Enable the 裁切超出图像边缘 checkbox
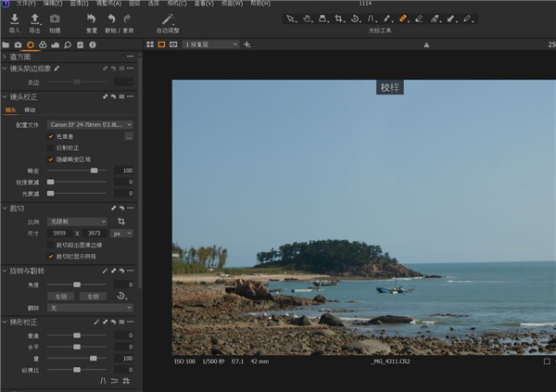556x392 pixels. coord(51,245)
